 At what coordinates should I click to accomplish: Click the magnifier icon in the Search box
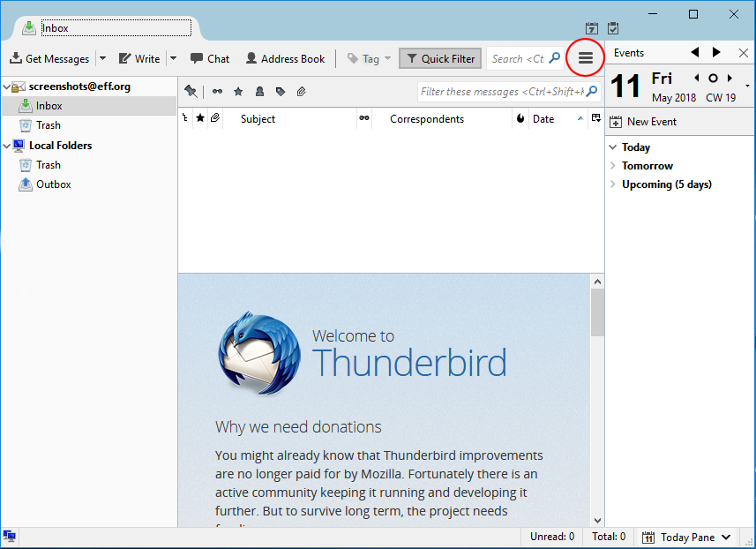pos(555,58)
